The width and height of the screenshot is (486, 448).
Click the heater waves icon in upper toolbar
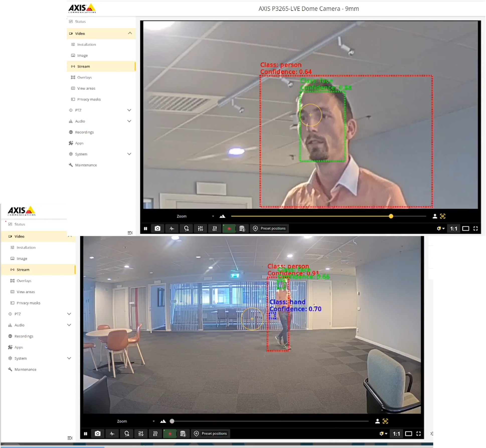(x=215, y=229)
